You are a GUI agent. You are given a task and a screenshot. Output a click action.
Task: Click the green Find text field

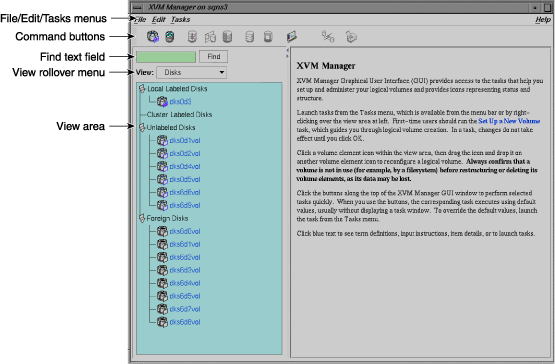coord(166,57)
